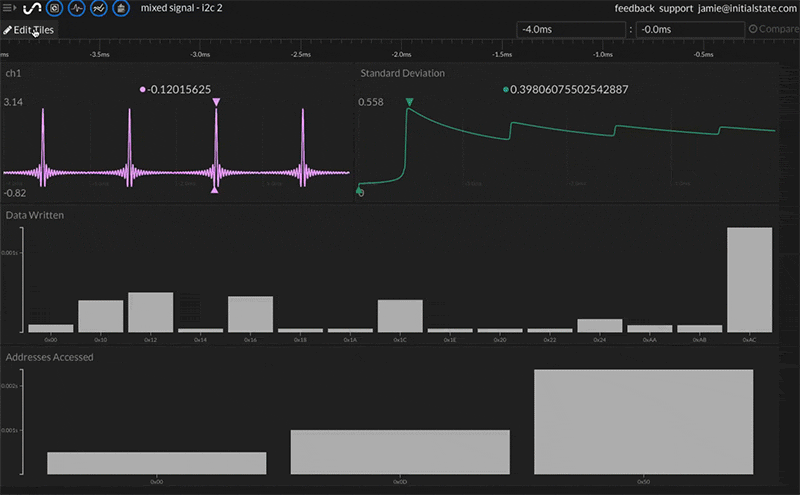The width and height of the screenshot is (800, 495).
Task: Select the waveform view icon
Action: pyautogui.click(x=76, y=9)
